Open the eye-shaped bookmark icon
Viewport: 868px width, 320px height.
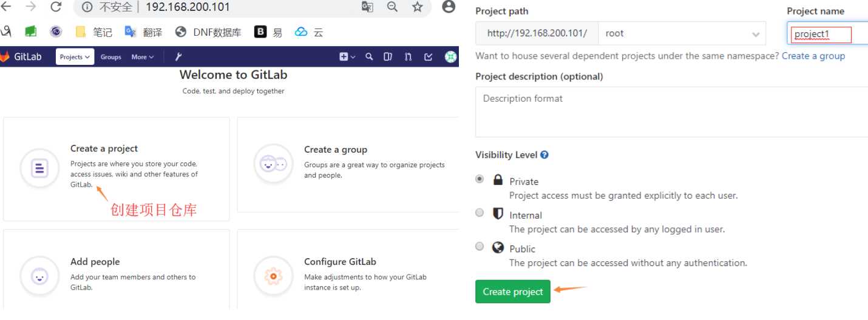point(56,32)
